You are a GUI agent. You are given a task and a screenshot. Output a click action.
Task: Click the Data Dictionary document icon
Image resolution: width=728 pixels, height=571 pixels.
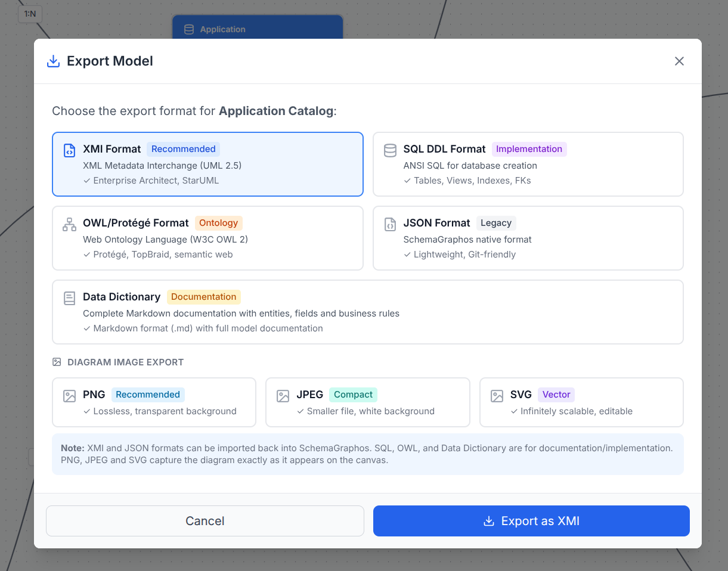69,297
